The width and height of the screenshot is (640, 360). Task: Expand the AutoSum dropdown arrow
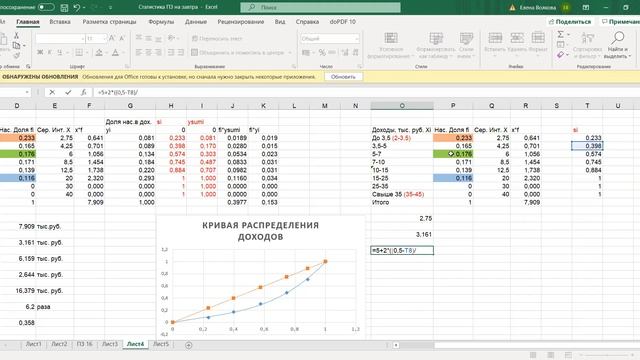[568, 35]
